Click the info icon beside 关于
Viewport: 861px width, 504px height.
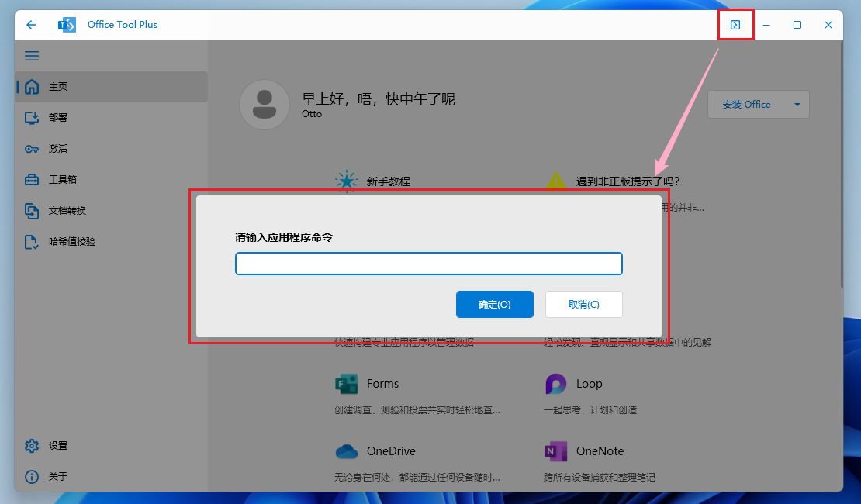32,477
